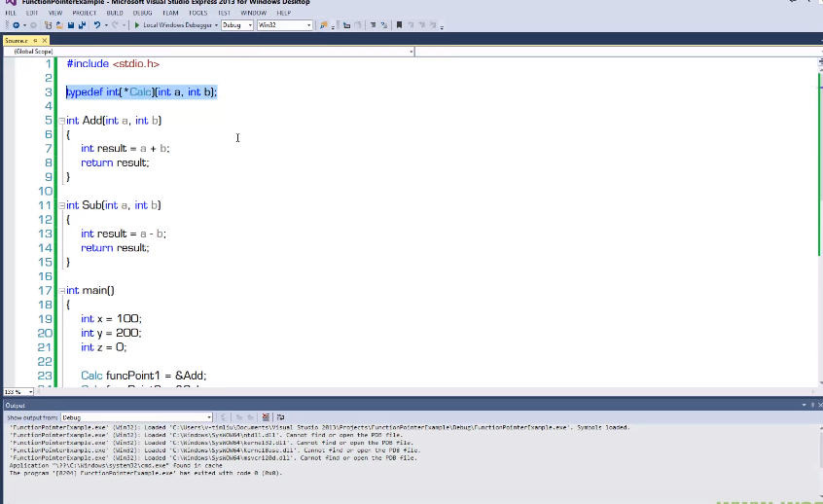This screenshot has height=504, width=823.
Task: Open the BUILD menu
Action: click(x=115, y=13)
